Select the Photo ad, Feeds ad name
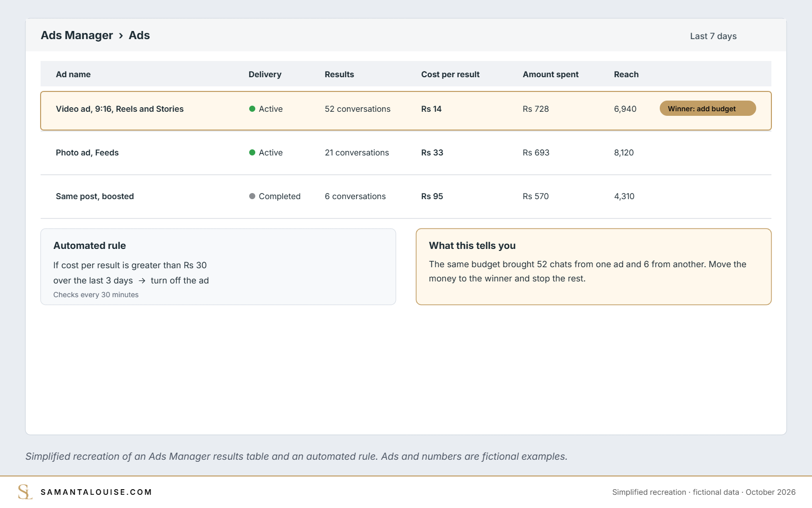 [x=87, y=153]
